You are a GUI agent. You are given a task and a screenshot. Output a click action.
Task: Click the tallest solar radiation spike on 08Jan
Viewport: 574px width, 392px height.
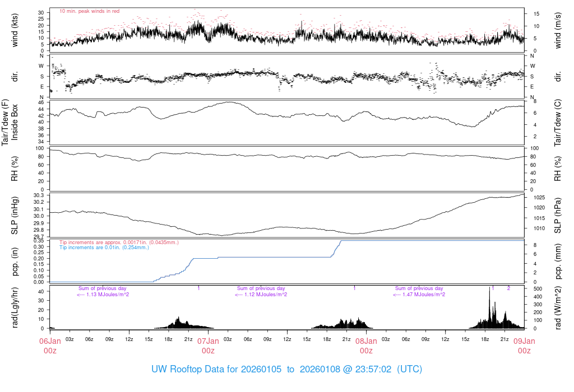point(489,307)
